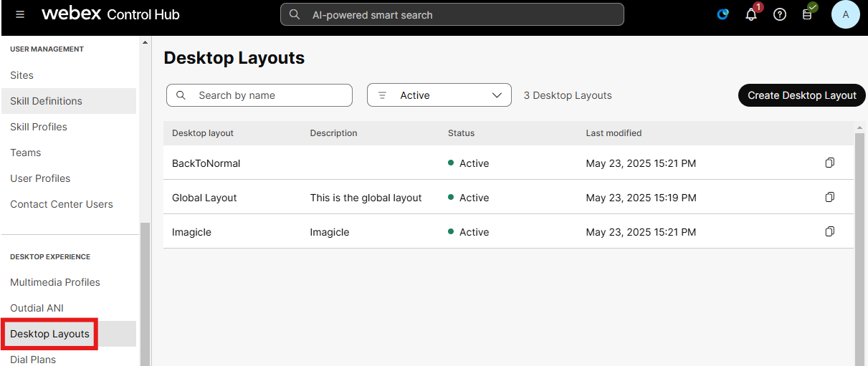
Task: Open the Outdial ANI page
Action: (37, 308)
